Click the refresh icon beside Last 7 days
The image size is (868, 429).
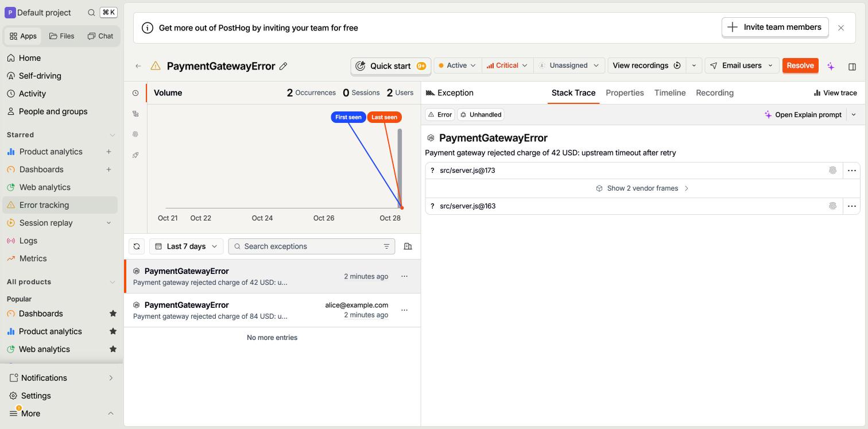click(x=137, y=246)
